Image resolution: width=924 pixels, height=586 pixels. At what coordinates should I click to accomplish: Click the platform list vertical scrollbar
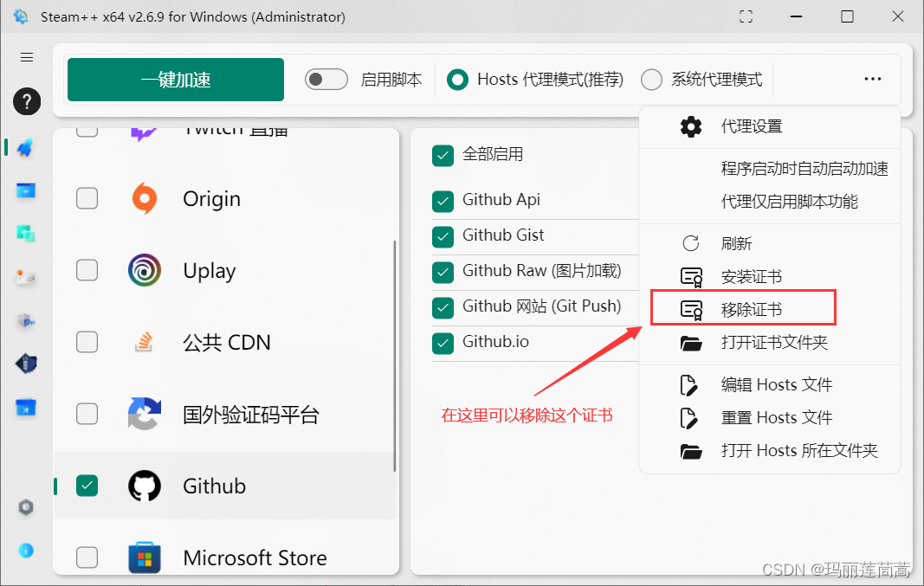tap(394, 355)
